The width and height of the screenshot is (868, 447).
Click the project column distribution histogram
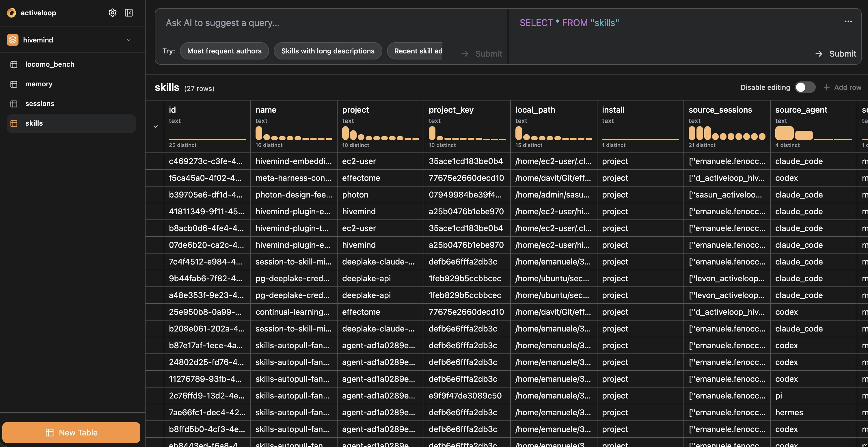[x=380, y=133]
